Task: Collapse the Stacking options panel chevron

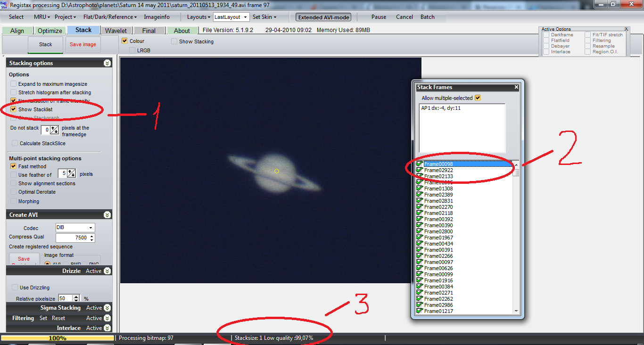Action: [107, 63]
